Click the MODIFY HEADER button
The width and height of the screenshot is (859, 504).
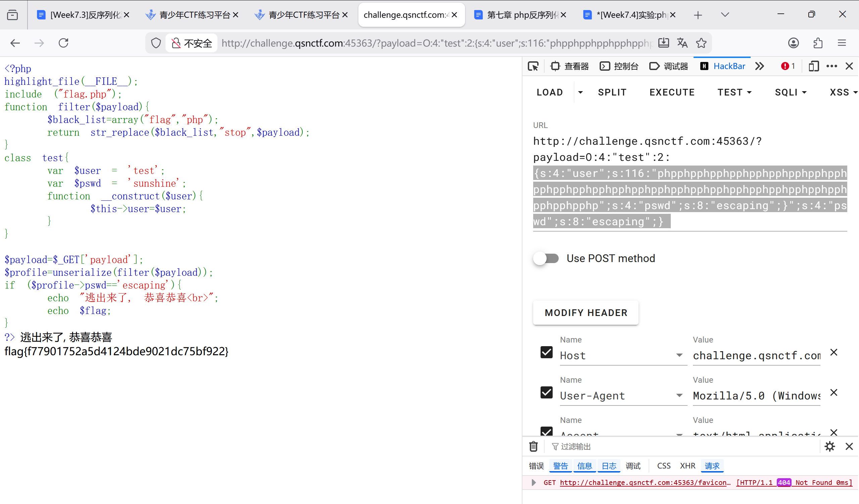[586, 313]
